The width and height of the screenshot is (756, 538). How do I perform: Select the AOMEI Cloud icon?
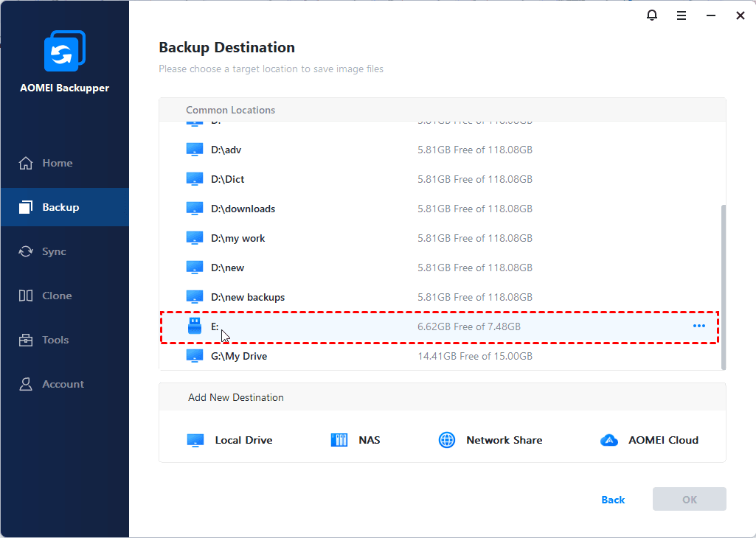pyautogui.click(x=608, y=440)
